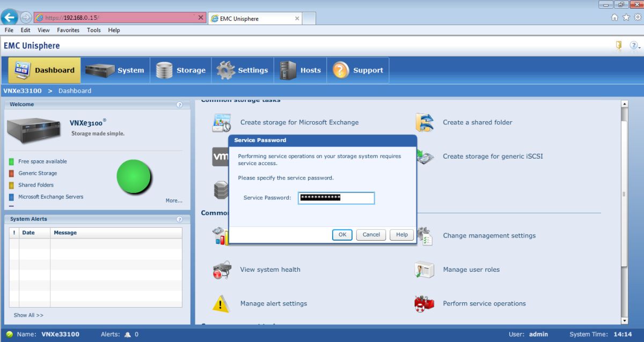Viewport: 644px width, 342px height.
Task: Open the Favorites menu
Action: pos(68,30)
